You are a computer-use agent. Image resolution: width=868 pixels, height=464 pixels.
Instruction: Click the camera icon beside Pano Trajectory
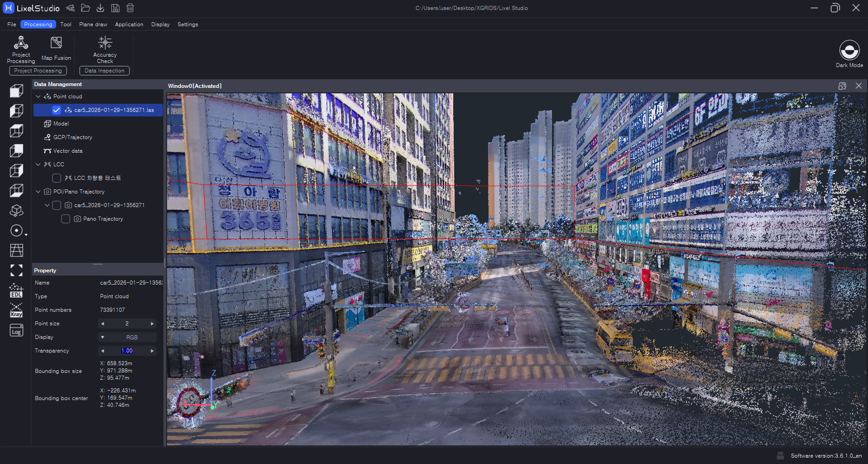[77, 219]
